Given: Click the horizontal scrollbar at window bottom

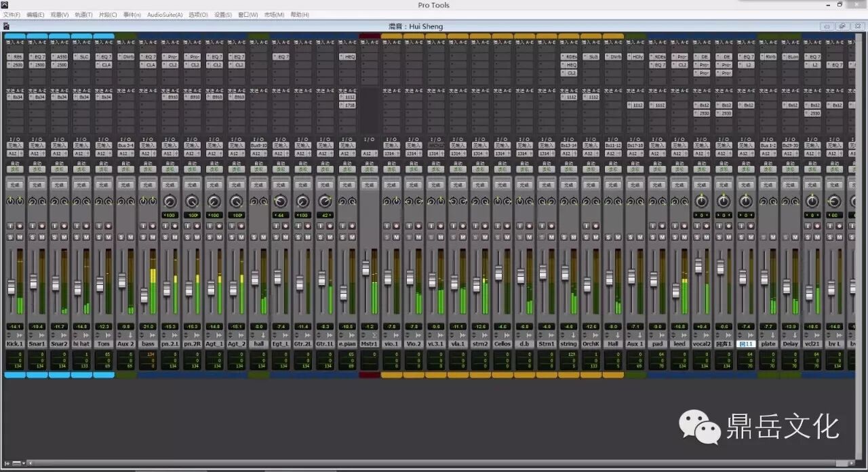Looking at the screenshot, I should click(x=434, y=463).
